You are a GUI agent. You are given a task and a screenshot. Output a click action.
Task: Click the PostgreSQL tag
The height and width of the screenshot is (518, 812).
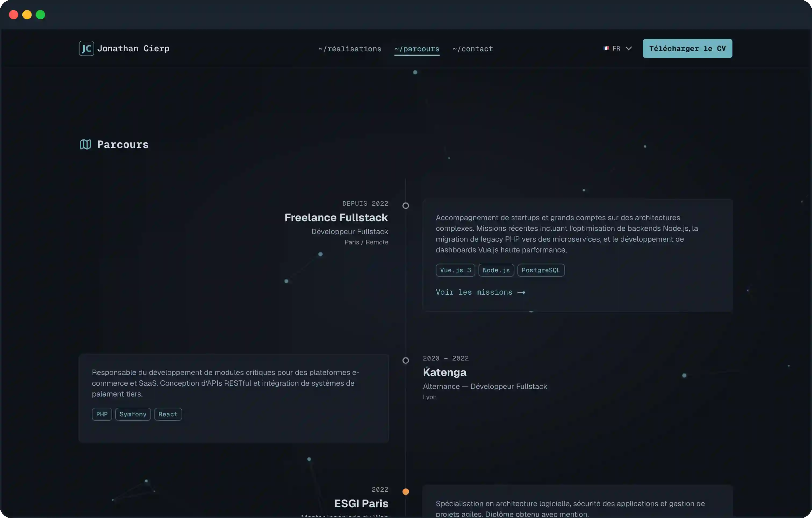point(541,270)
